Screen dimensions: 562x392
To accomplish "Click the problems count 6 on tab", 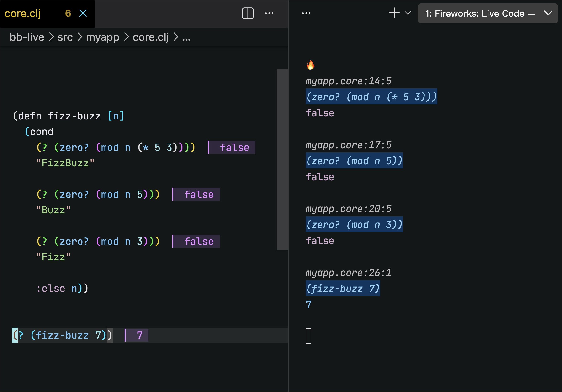I will pyautogui.click(x=68, y=13).
